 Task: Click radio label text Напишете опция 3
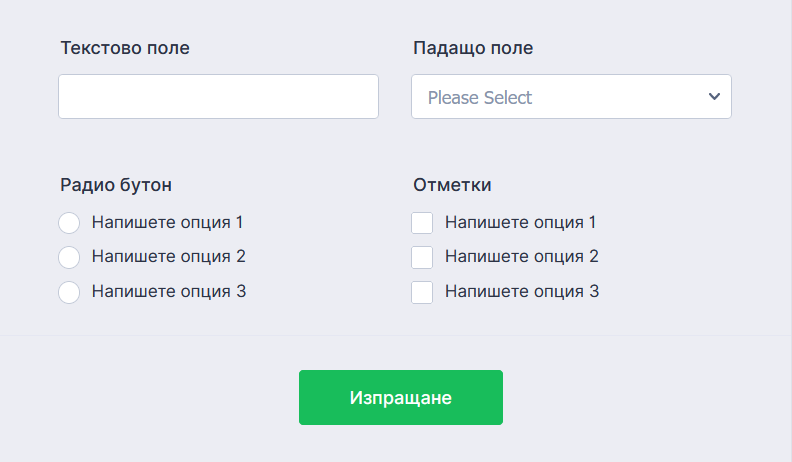tap(168, 291)
